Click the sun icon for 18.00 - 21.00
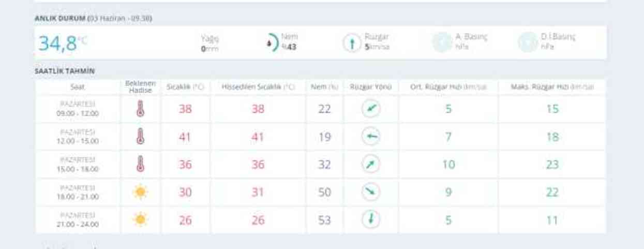Image resolution: width=644 pixels, height=249 pixels. point(140,192)
